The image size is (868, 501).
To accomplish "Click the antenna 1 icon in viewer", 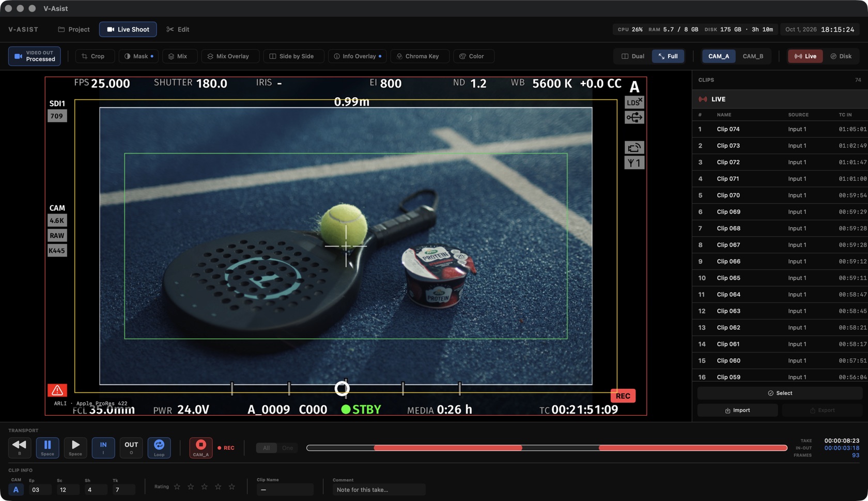I will [634, 163].
